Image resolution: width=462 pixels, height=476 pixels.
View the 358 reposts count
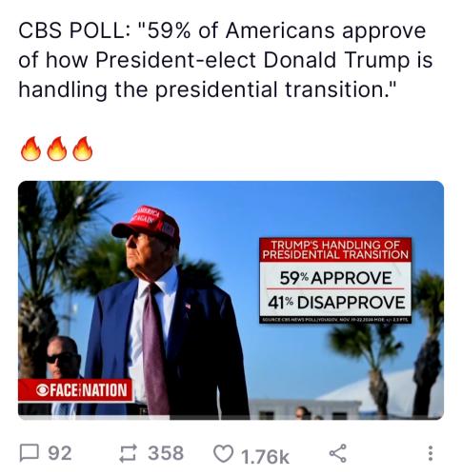(166, 453)
